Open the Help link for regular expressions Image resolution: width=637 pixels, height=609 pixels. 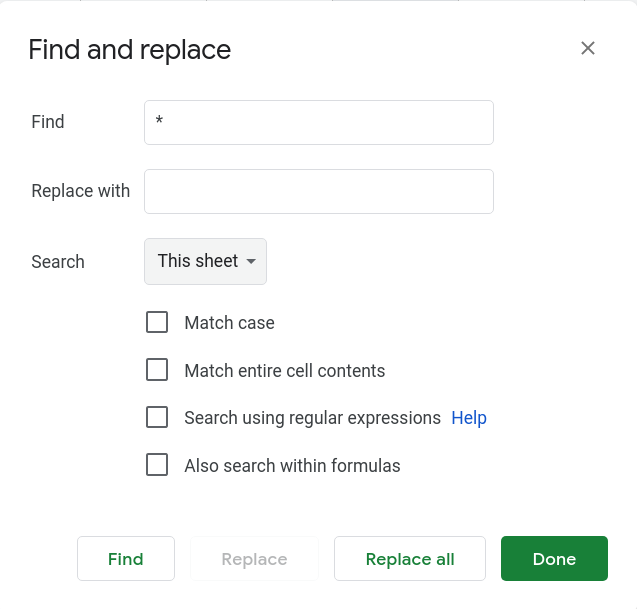tap(469, 418)
